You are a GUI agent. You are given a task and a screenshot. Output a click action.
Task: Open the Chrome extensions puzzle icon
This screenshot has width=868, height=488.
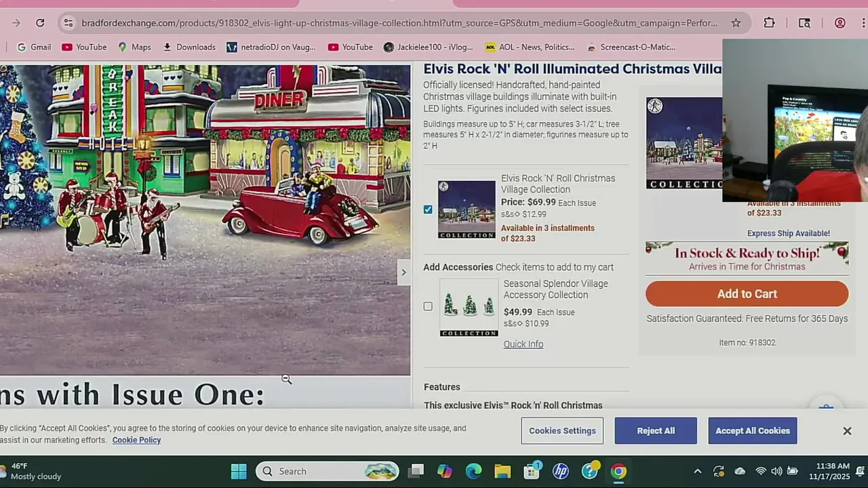click(x=769, y=23)
